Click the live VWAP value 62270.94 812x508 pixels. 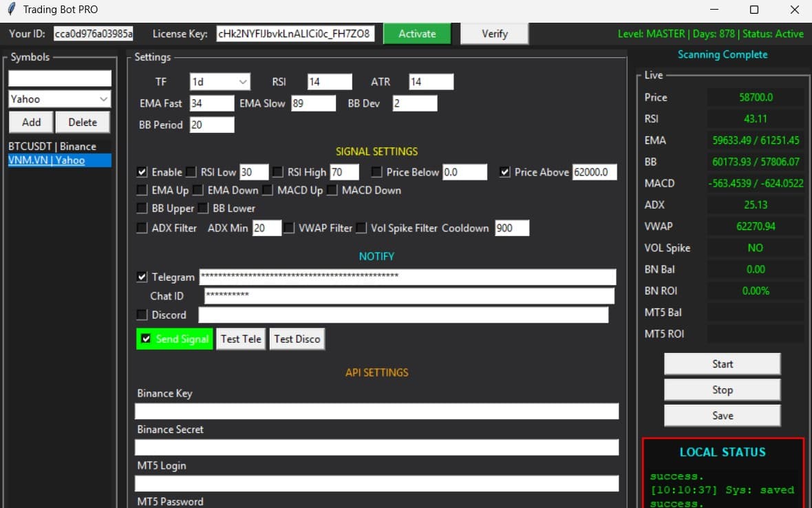756,226
